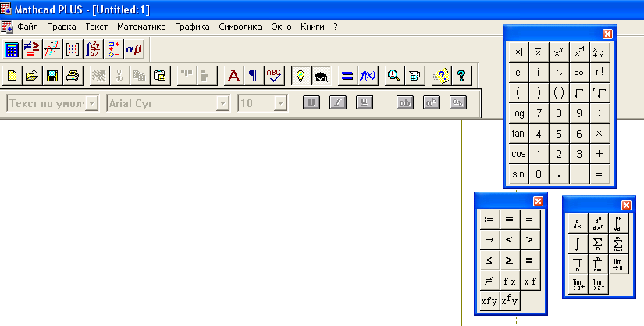Open the Текст menu
The height and width of the screenshot is (326, 644).
click(x=97, y=27)
